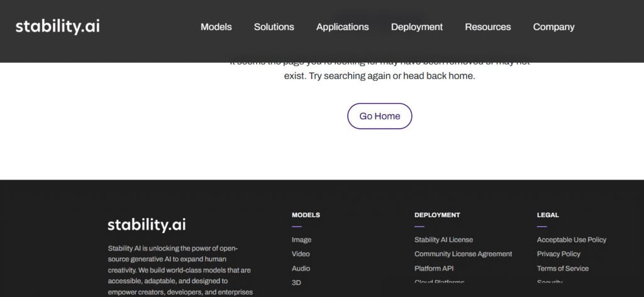Expand the Applications menu
Viewport: 644px width, 297px height.
[342, 27]
